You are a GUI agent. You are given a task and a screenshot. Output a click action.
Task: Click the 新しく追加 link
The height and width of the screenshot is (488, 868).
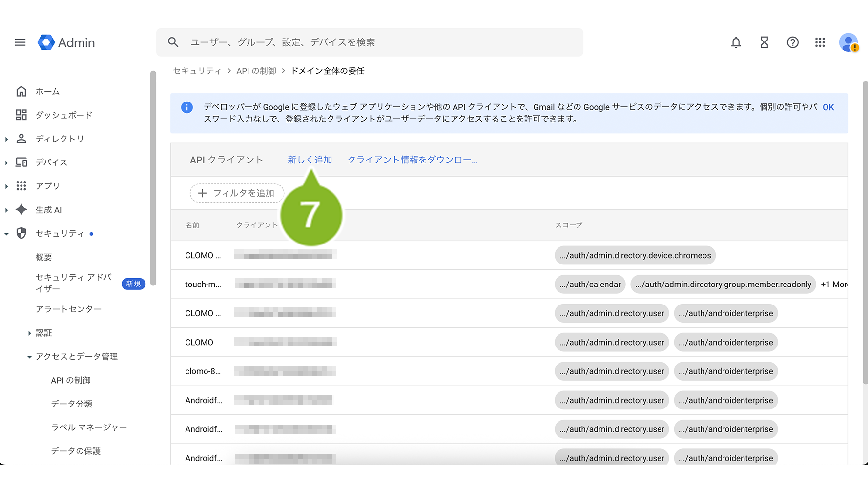(310, 160)
